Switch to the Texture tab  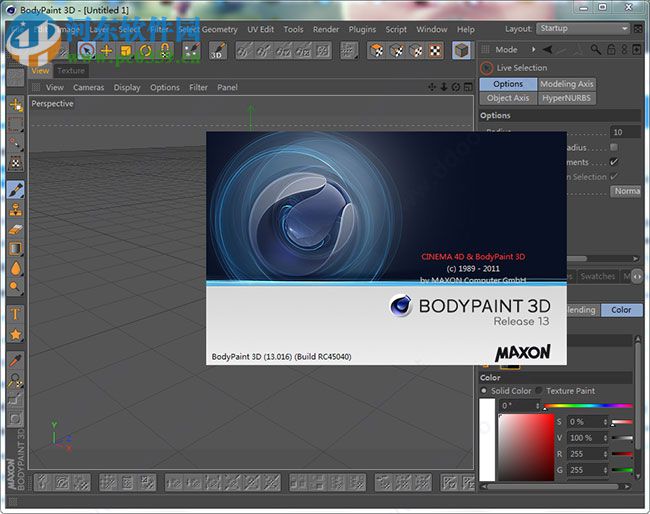(x=71, y=71)
